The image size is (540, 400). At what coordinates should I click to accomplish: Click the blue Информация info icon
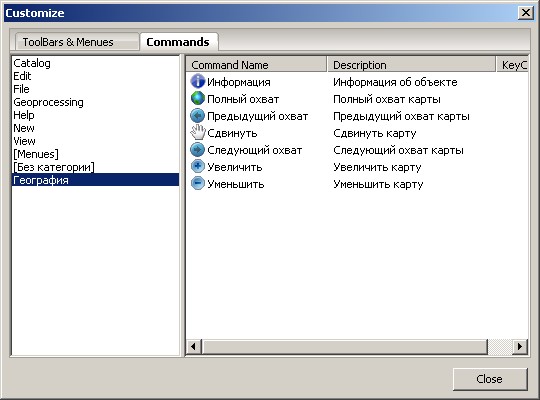198,82
